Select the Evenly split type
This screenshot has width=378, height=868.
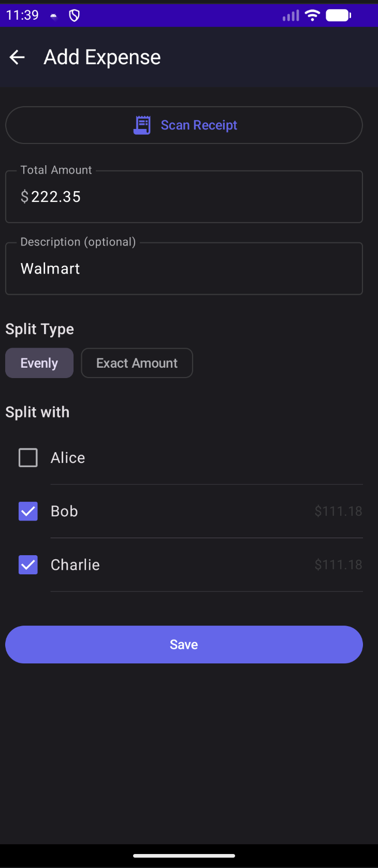[39, 363]
